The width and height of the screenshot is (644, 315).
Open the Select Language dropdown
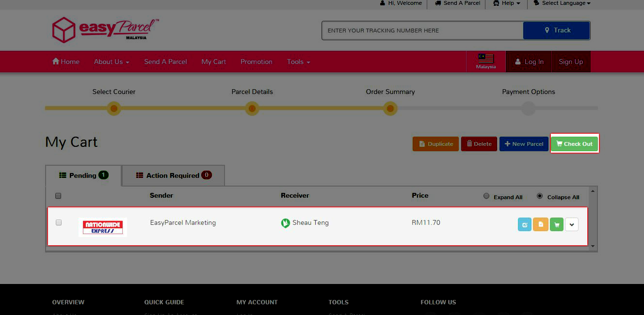click(562, 3)
